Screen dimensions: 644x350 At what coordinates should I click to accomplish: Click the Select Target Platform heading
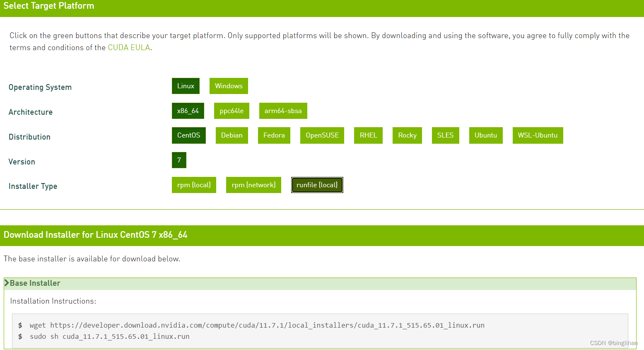click(x=49, y=6)
